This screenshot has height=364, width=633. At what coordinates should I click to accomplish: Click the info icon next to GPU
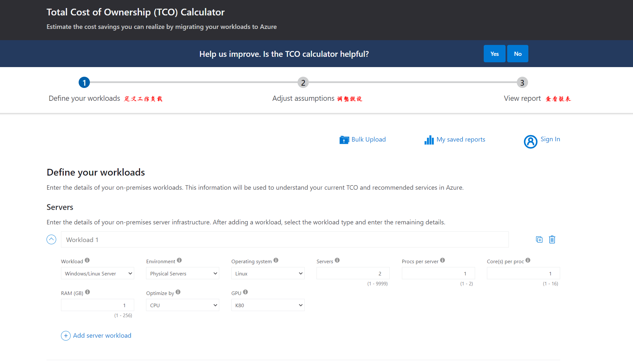click(x=245, y=292)
